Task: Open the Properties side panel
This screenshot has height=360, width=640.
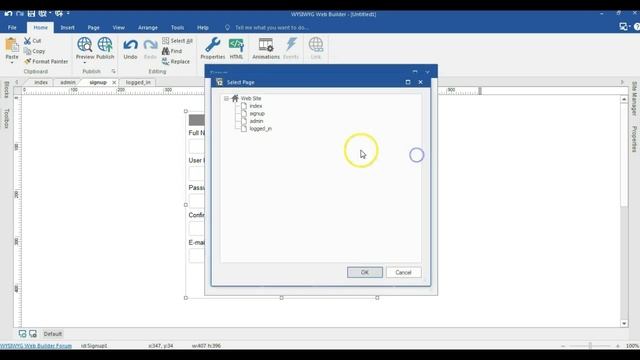Action: click(x=634, y=139)
